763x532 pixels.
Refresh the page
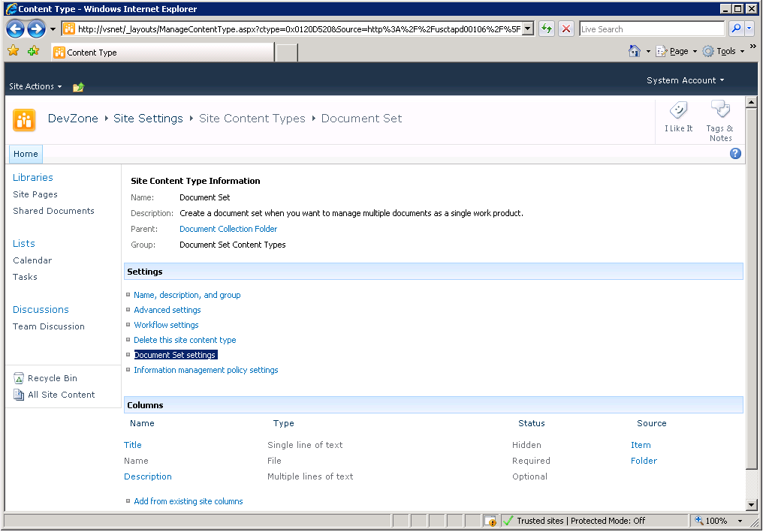point(548,29)
